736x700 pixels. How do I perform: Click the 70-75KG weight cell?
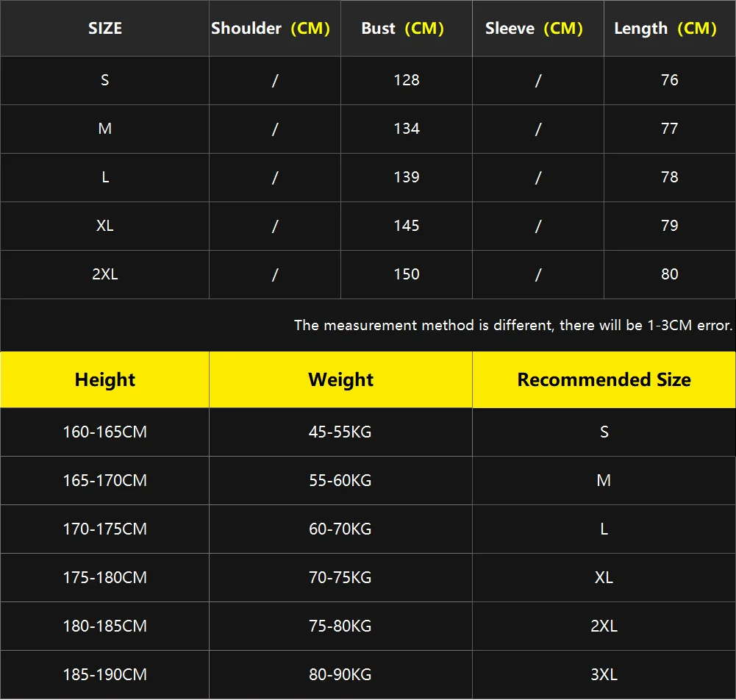[340, 577]
